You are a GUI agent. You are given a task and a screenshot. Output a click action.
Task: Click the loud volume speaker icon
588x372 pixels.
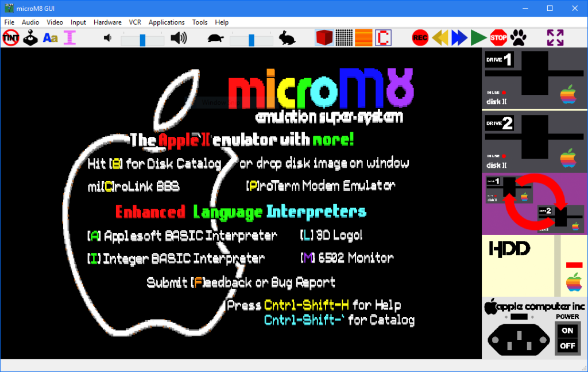click(x=179, y=38)
